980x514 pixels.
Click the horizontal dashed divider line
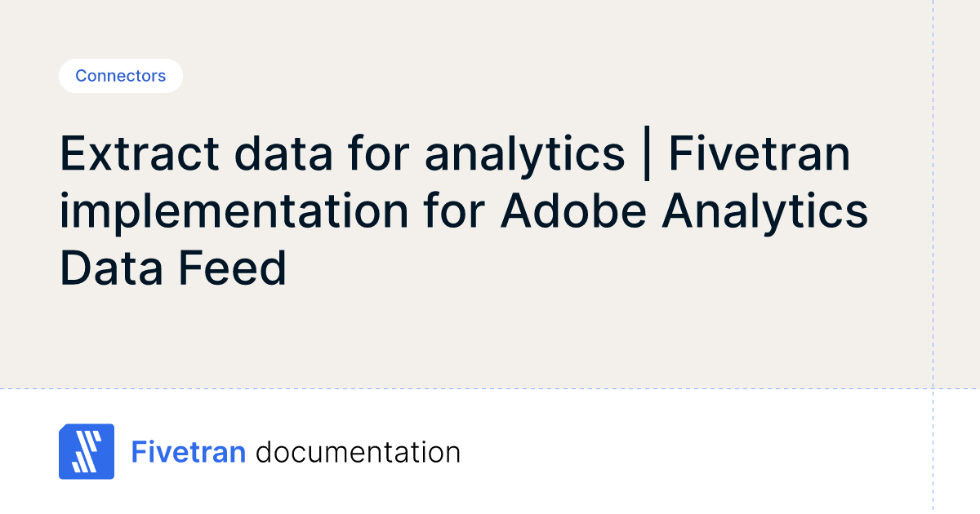click(x=490, y=389)
